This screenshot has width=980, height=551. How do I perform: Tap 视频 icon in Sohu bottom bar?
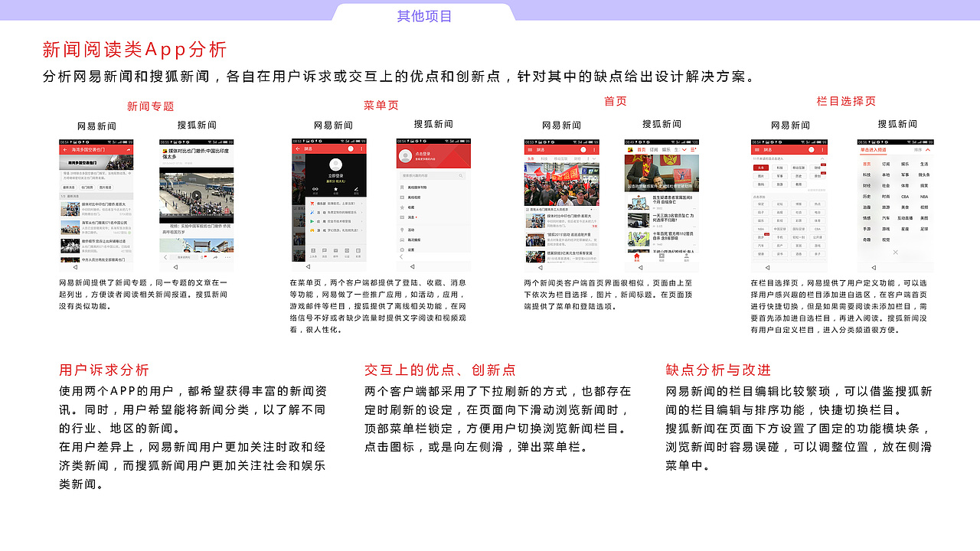tap(661, 257)
